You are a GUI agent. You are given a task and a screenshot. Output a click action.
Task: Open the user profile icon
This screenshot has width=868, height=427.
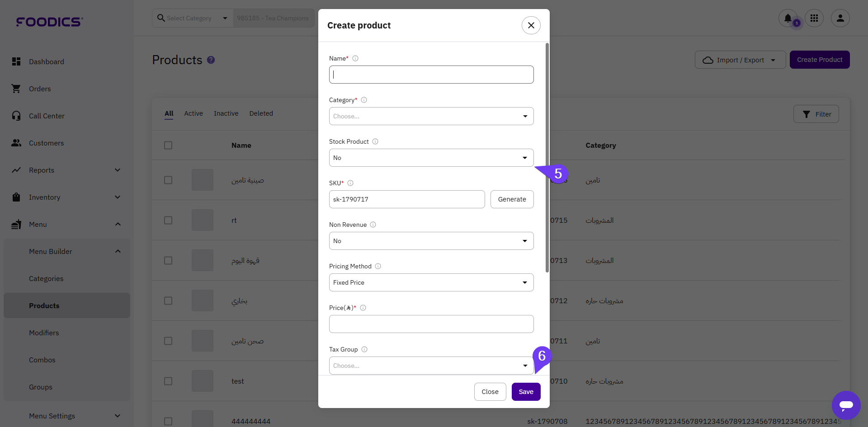[x=840, y=18]
